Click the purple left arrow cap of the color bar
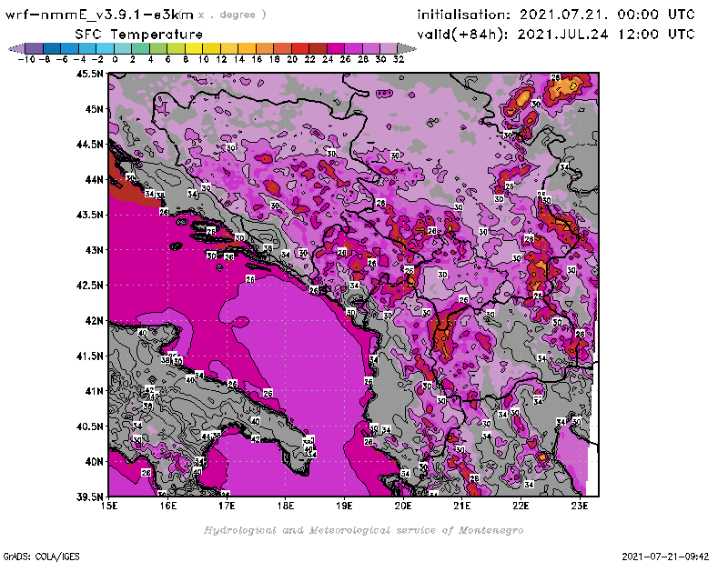This screenshot has height=562, width=728. [15, 48]
